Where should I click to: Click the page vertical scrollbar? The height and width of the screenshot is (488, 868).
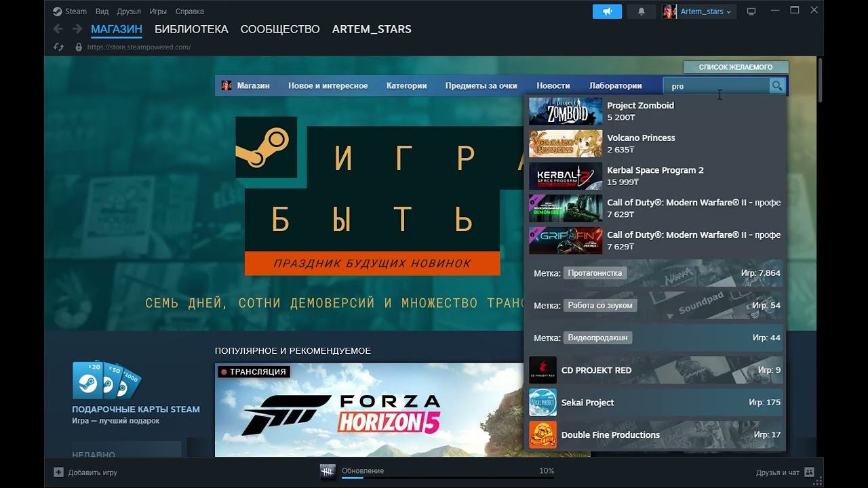point(820,80)
